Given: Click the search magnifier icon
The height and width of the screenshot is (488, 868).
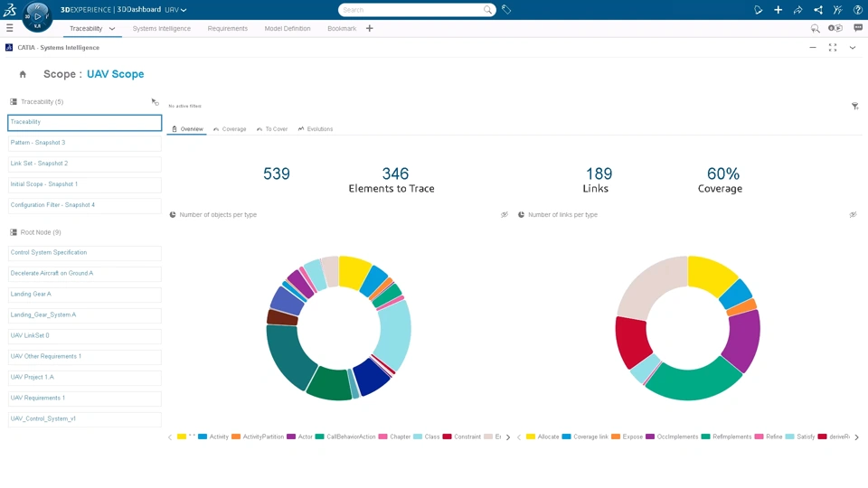Looking at the screenshot, I should (x=487, y=9).
